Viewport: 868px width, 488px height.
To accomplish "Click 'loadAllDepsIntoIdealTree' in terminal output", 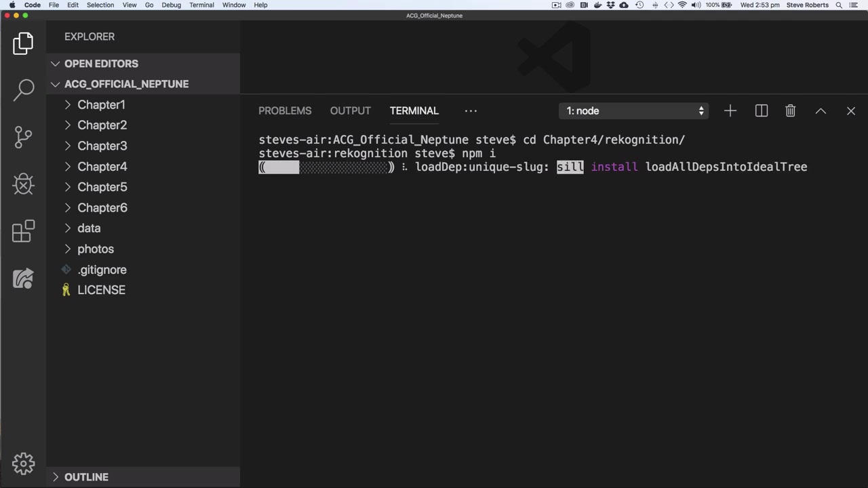I will [x=726, y=167].
